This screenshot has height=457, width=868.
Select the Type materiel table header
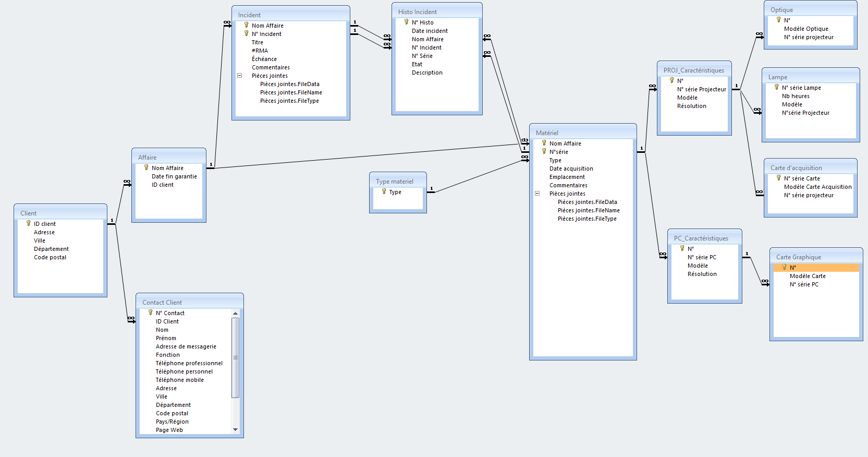[x=398, y=181]
